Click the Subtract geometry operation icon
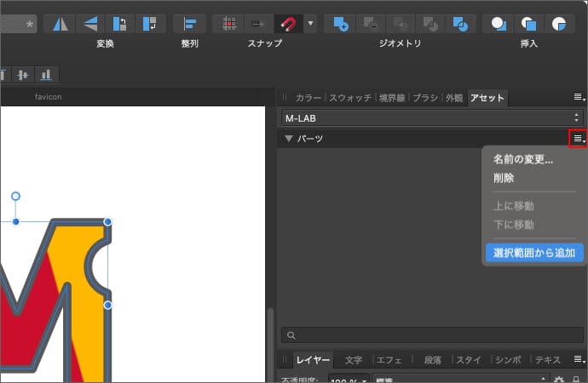 point(370,23)
